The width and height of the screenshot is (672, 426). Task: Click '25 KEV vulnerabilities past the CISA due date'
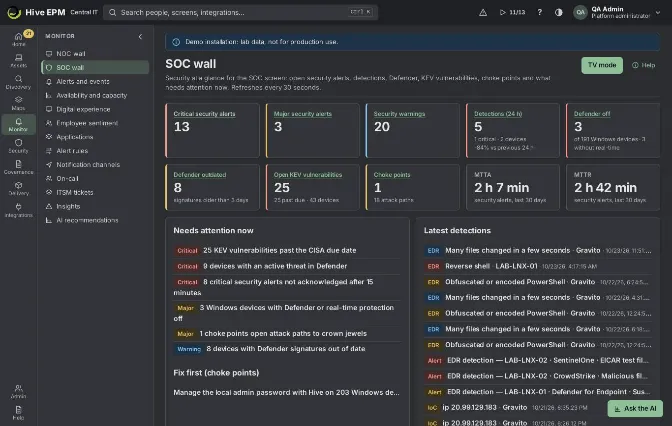pyautogui.click(x=279, y=250)
